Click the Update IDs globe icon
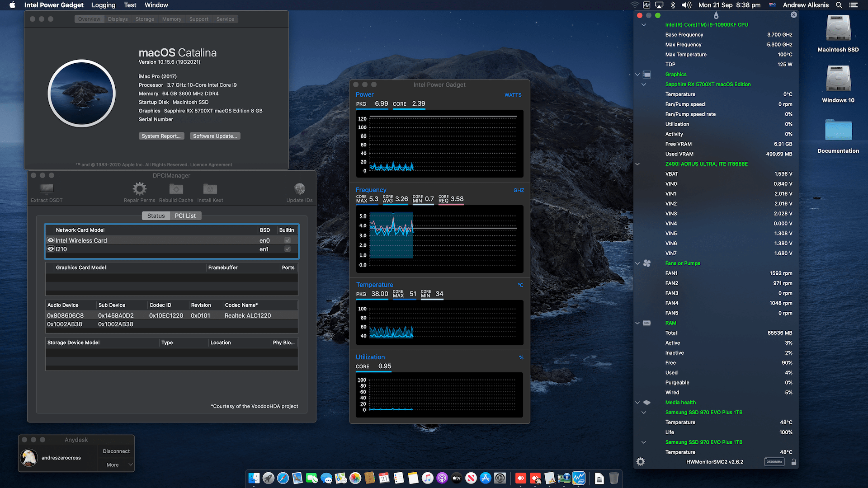 pos(299,188)
